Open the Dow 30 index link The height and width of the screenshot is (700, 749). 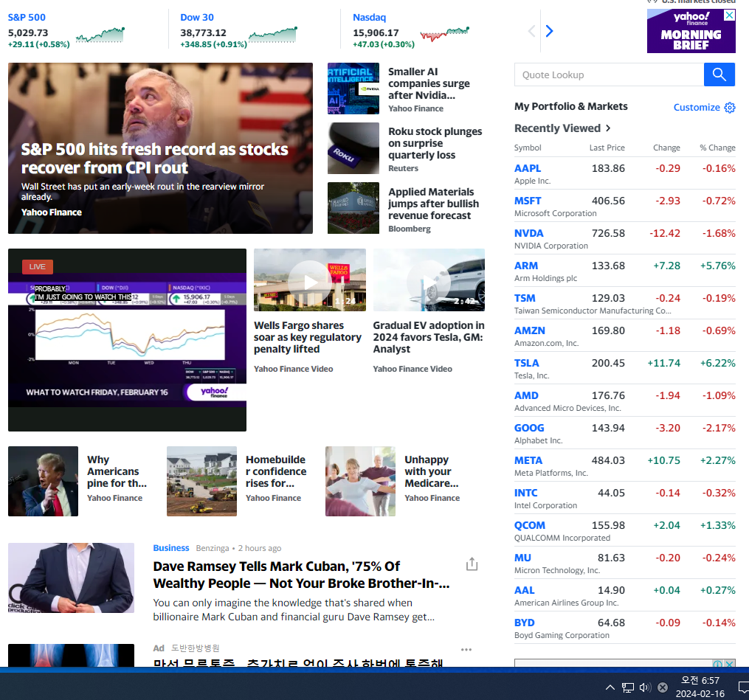tap(197, 17)
